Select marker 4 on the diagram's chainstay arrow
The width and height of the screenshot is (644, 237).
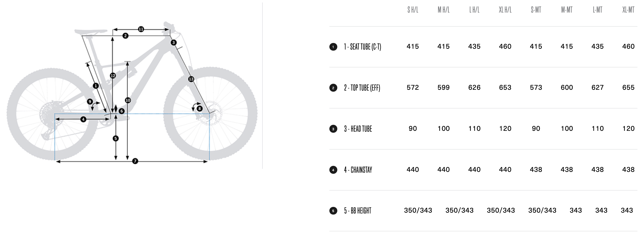point(83,119)
